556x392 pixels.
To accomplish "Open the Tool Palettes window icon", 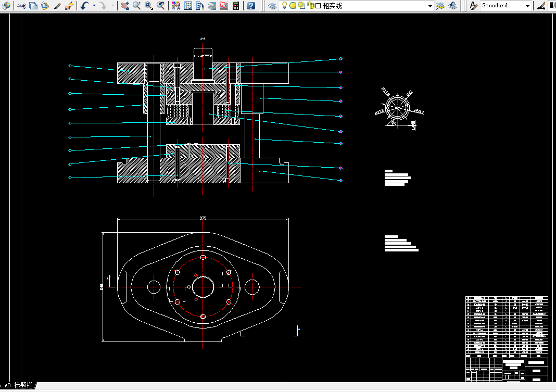I will point(199,6).
